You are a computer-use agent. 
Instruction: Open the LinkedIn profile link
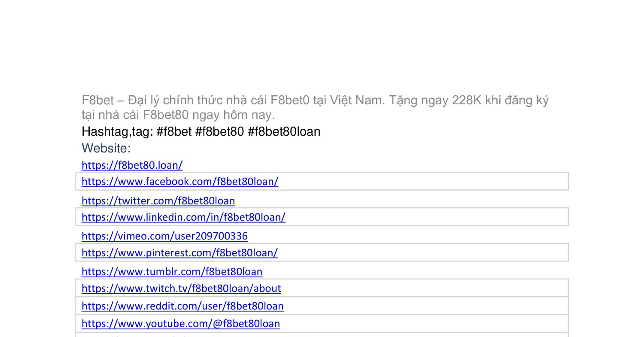click(x=183, y=217)
